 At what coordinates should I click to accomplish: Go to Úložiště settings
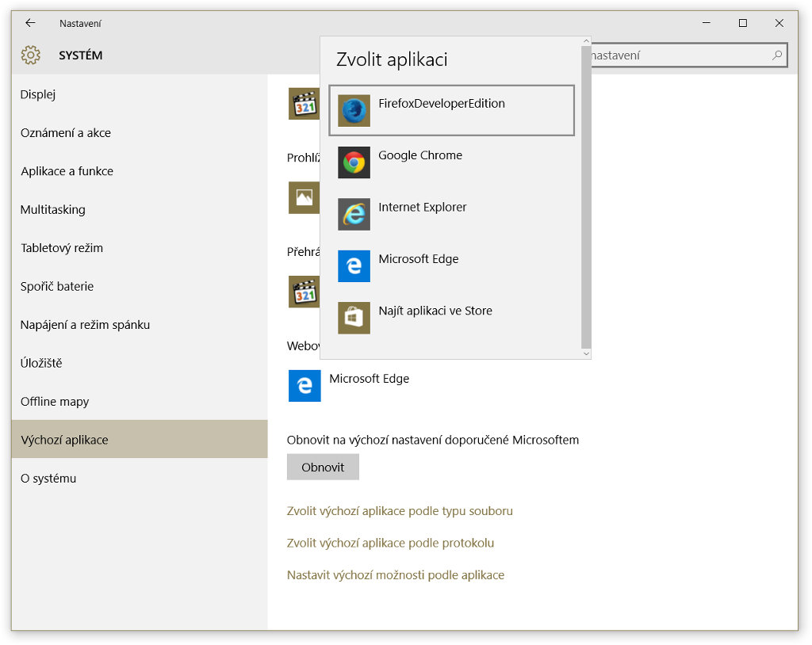[x=140, y=363]
